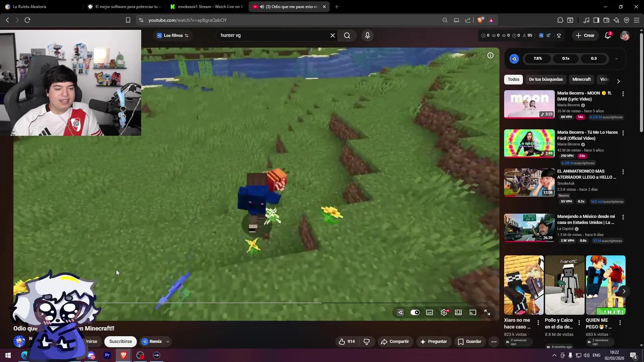644x362 pixels.
Task: Open the media control music note icon
Action: (x=586, y=20)
